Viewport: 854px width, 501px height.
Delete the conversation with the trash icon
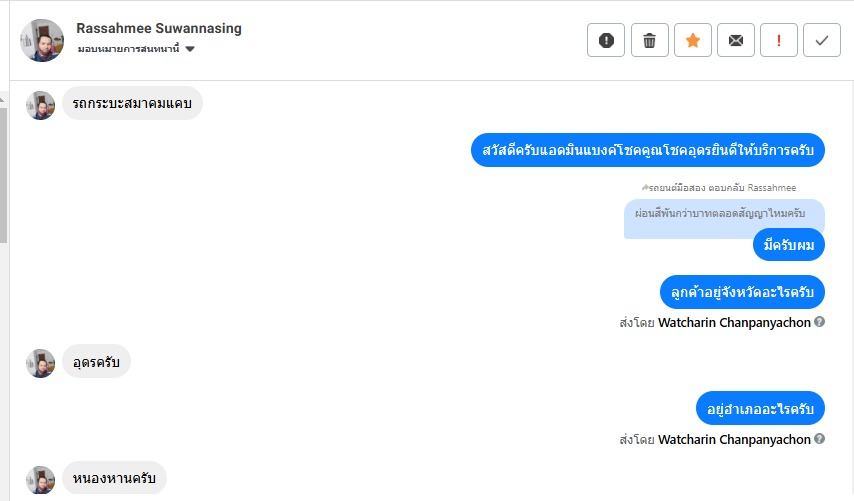[x=649, y=40]
